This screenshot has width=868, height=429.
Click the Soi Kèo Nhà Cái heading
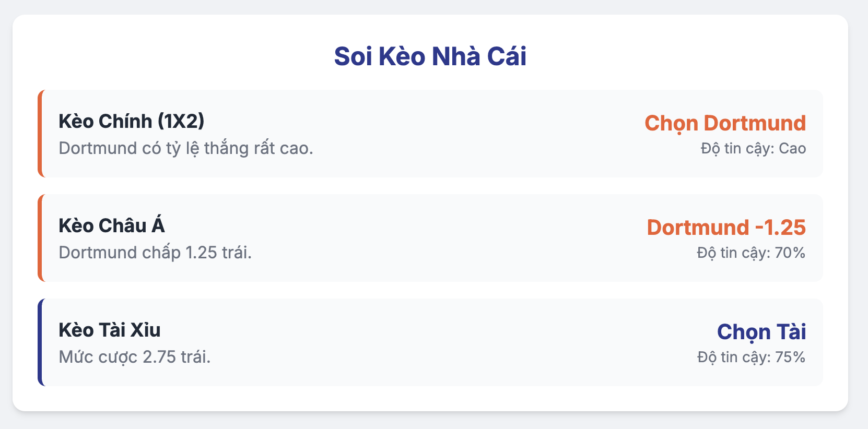(x=430, y=56)
